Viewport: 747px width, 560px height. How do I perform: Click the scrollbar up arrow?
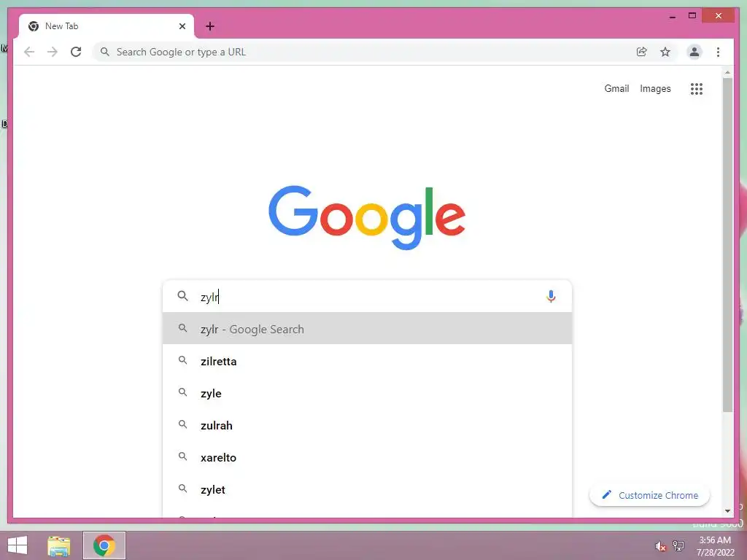point(727,72)
